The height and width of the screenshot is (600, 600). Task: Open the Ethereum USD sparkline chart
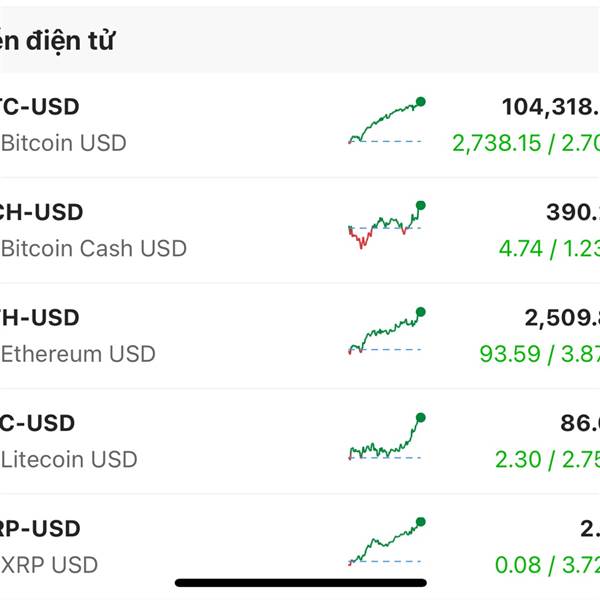(387, 331)
